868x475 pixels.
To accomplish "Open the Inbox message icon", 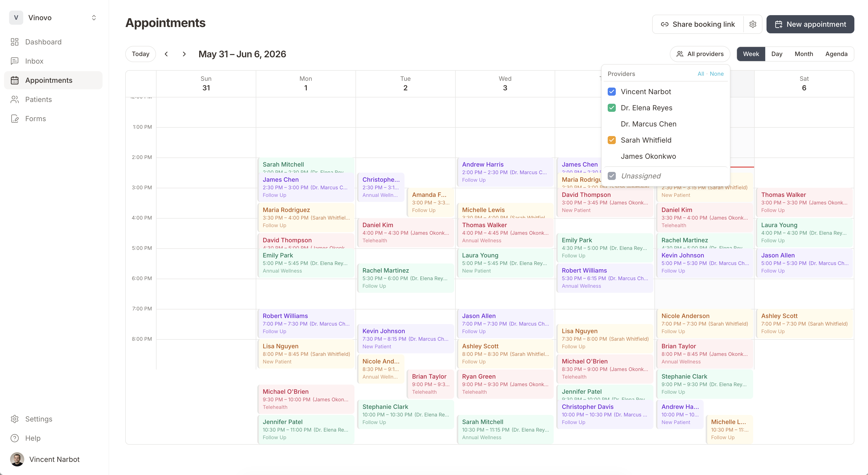I will 14,61.
